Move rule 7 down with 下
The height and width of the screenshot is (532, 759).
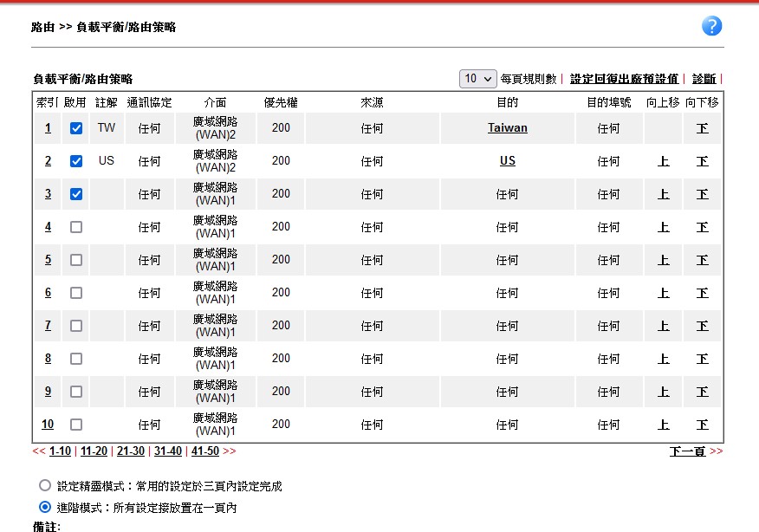[702, 326]
